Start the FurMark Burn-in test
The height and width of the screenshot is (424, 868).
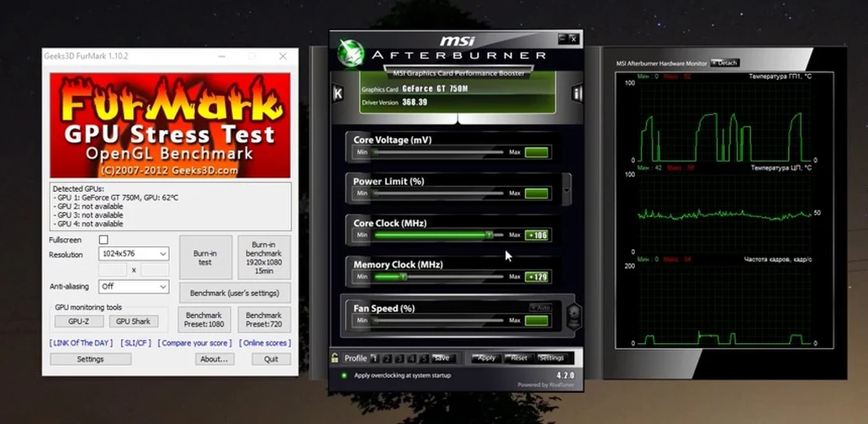click(x=205, y=257)
